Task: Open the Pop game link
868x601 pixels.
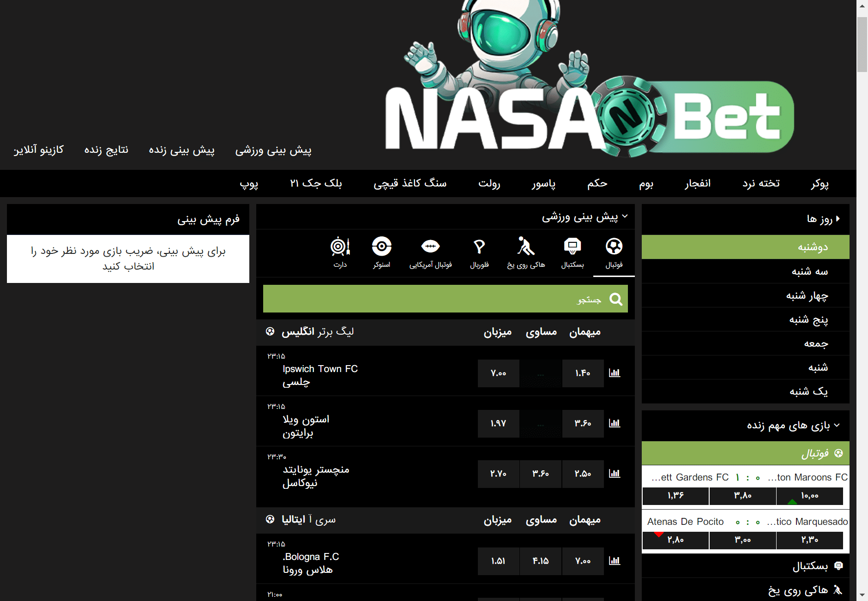Action: tap(249, 183)
